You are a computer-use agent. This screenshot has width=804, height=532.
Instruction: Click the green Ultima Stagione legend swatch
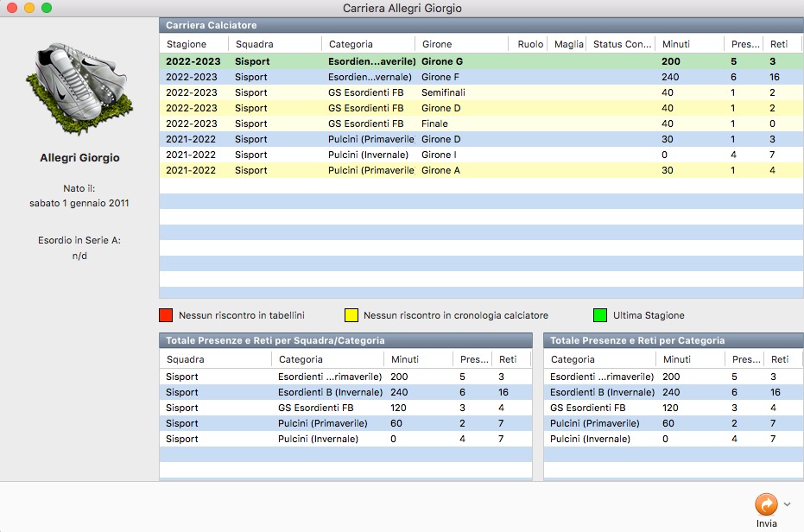point(600,315)
